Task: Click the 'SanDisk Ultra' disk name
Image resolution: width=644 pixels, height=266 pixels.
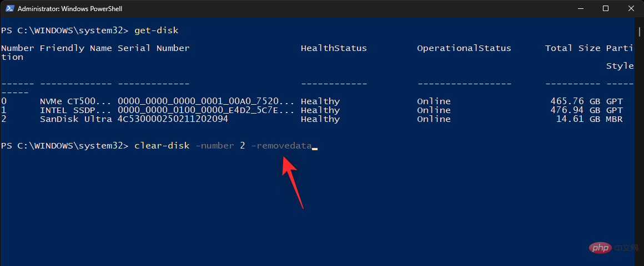Action: [x=76, y=119]
